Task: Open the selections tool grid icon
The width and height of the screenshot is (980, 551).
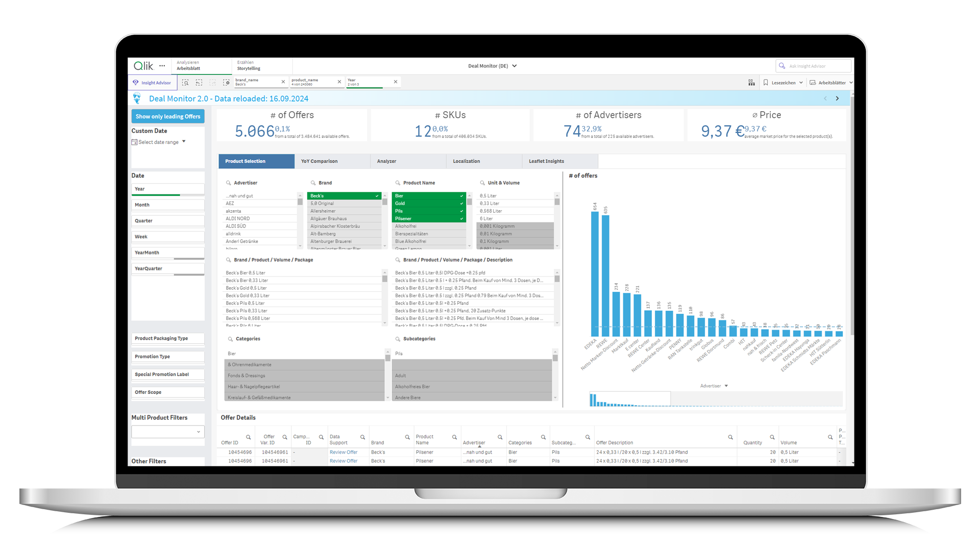Action: tap(751, 82)
